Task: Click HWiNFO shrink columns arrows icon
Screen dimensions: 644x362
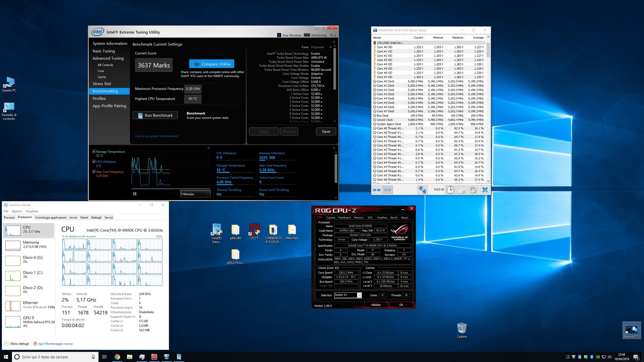Action: click(387, 190)
